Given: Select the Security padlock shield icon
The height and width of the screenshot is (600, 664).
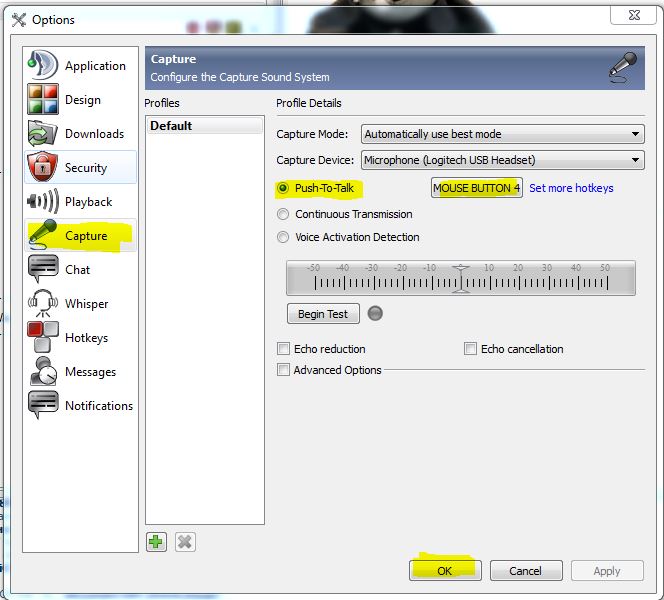Looking at the screenshot, I should point(42,167).
